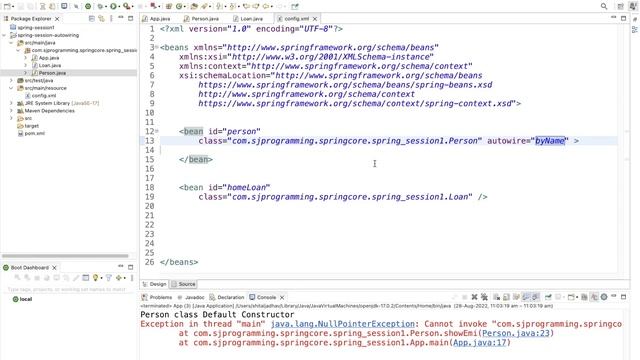Fold the person bean at line 12
Viewport: 640px width, 360px height.
click(x=157, y=131)
